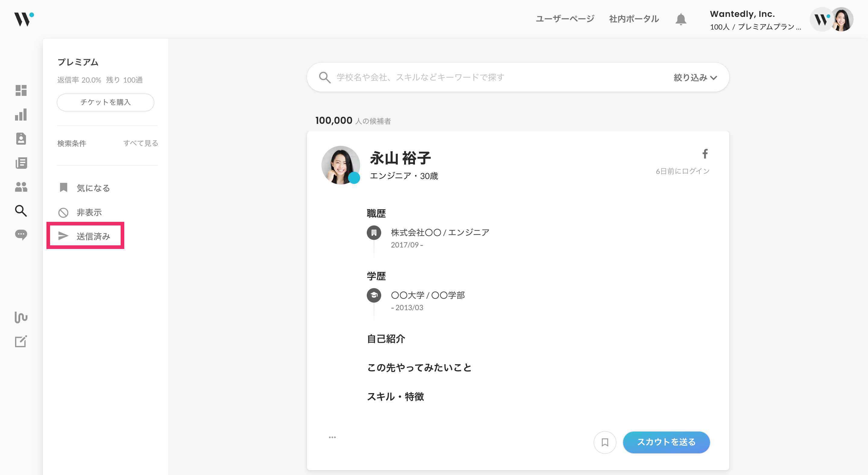This screenshot has height=475, width=868.
Task: Click the スカウトを送る button
Action: coord(666,442)
